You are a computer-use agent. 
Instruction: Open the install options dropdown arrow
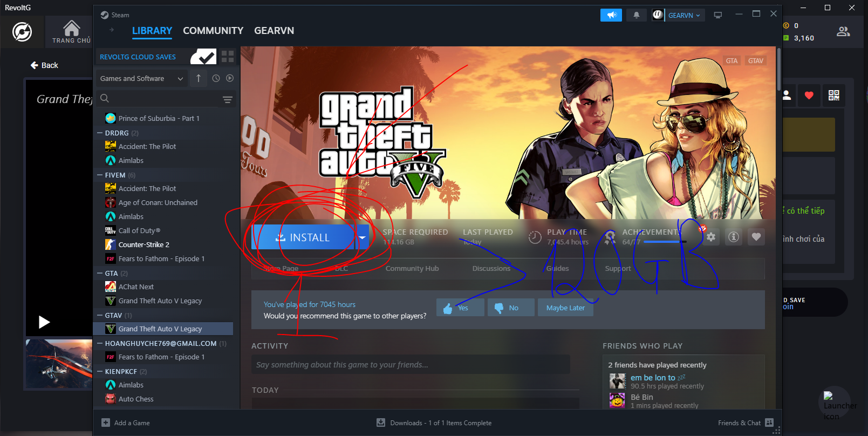[362, 237]
